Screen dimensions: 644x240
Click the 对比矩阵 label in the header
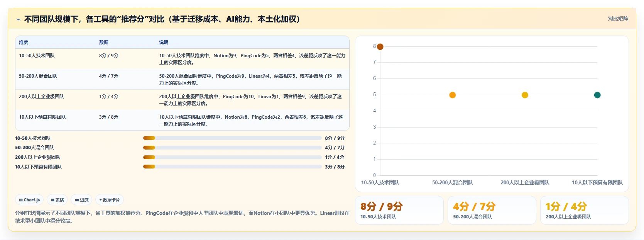coord(618,19)
